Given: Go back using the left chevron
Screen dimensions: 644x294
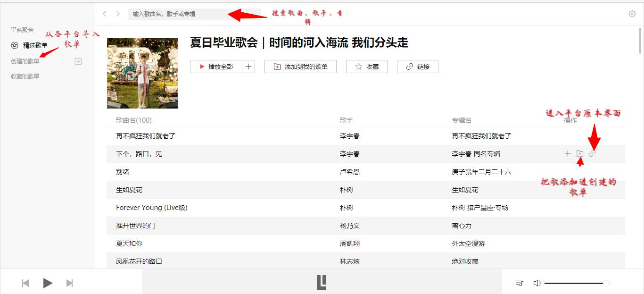Looking at the screenshot, I should pos(104,14).
